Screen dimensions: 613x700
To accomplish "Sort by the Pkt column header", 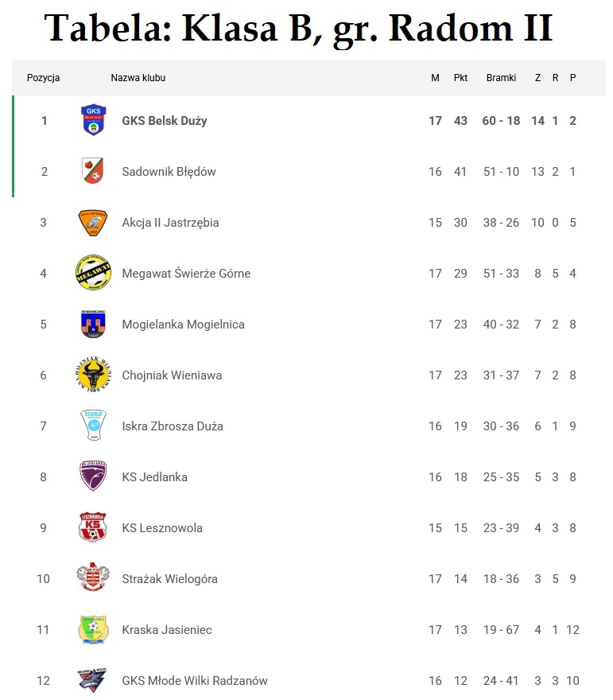I will 460,78.
